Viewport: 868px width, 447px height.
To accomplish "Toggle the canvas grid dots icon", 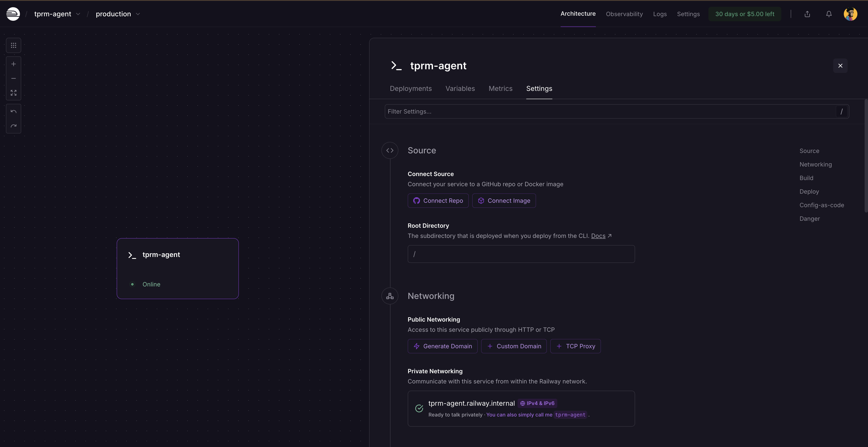I will (x=14, y=45).
